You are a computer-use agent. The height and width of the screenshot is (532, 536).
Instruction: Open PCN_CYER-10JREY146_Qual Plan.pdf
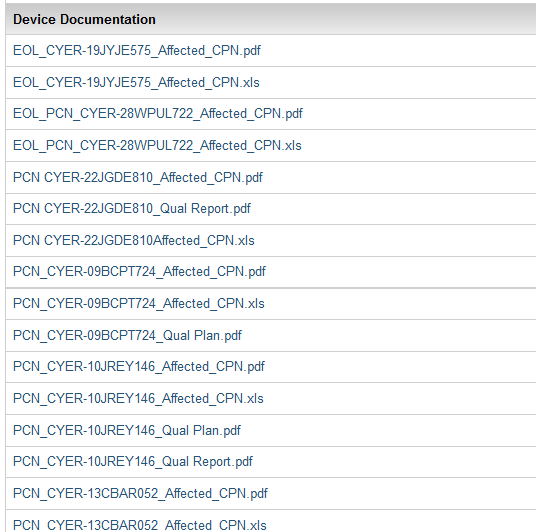click(x=127, y=430)
